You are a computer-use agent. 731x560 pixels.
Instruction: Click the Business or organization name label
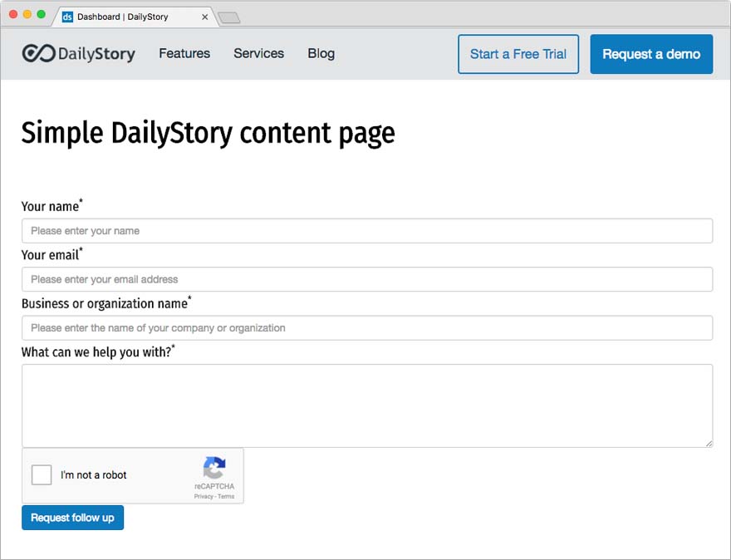tap(106, 303)
